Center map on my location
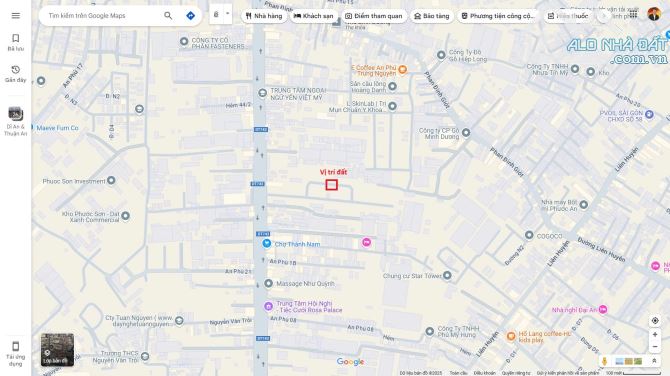This screenshot has height=376, width=670. point(655,320)
